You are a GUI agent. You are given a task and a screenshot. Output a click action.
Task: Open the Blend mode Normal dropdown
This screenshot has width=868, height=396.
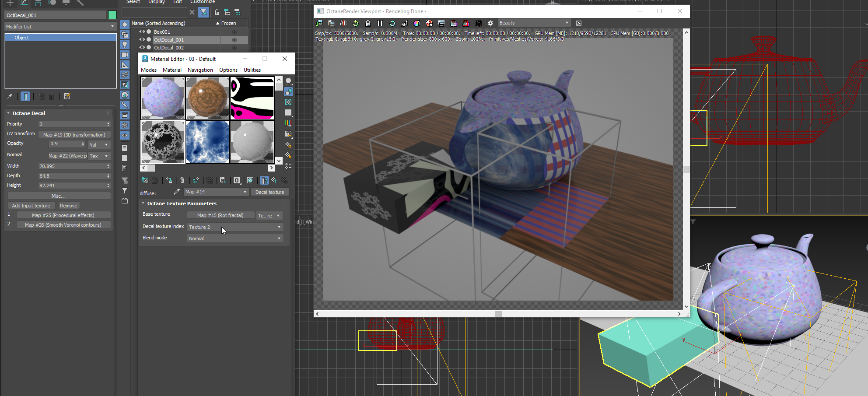pos(235,238)
